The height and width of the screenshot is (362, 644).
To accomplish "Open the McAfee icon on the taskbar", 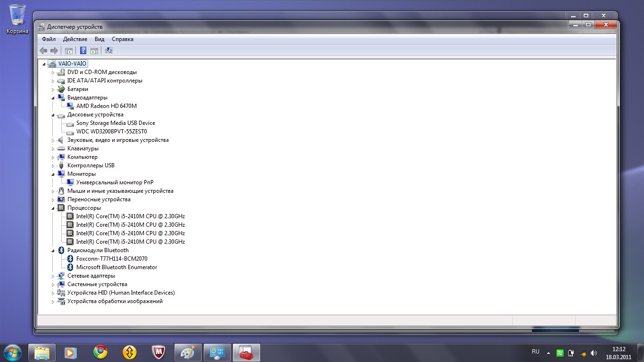I will point(158,352).
